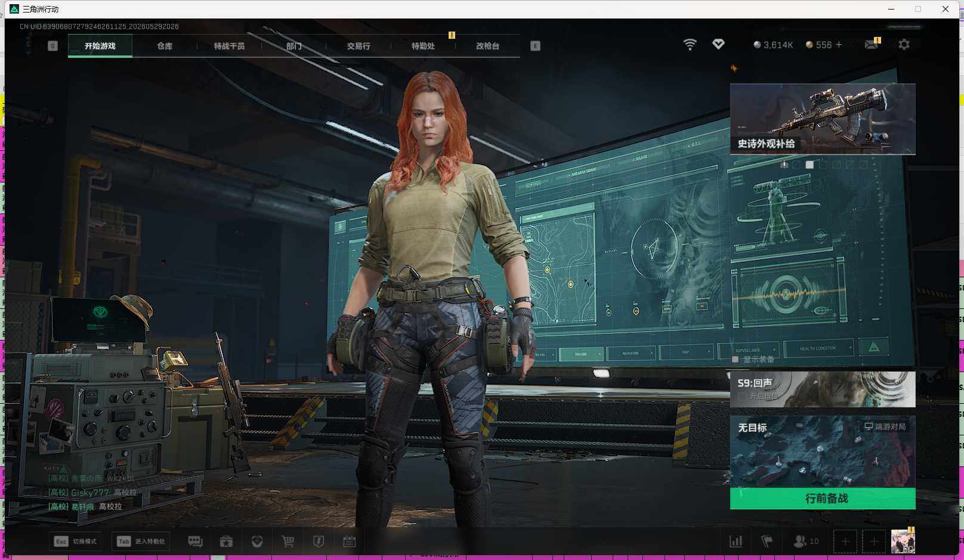The width and height of the screenshot is (964, 560).
Task: Open the friends list showing 10
Action: click(806, 542)
